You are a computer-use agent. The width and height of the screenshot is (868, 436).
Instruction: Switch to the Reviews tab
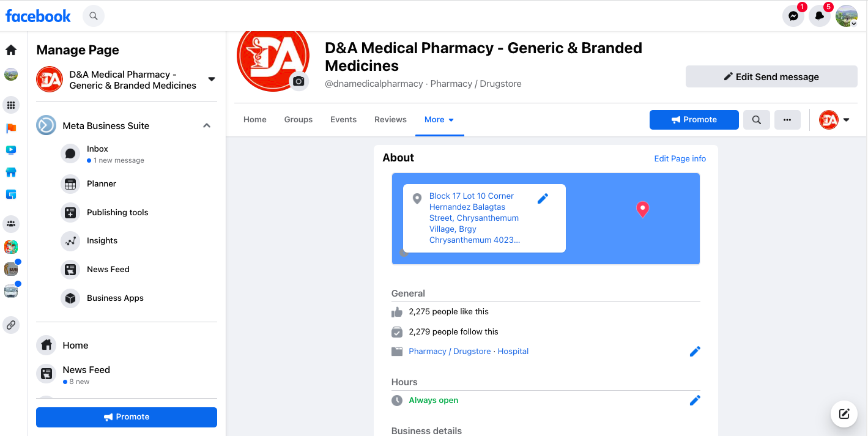pos(390,120)
